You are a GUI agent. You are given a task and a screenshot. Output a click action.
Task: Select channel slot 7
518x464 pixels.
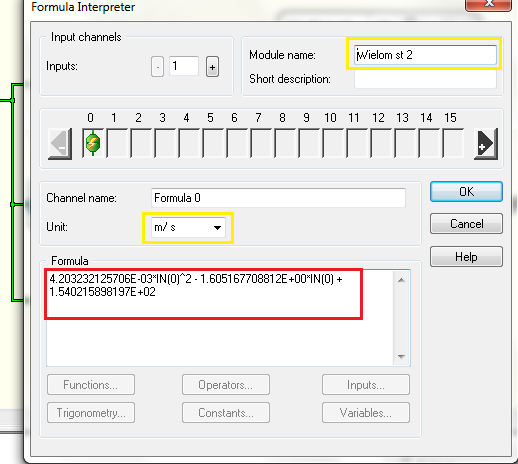click(261, 143)
